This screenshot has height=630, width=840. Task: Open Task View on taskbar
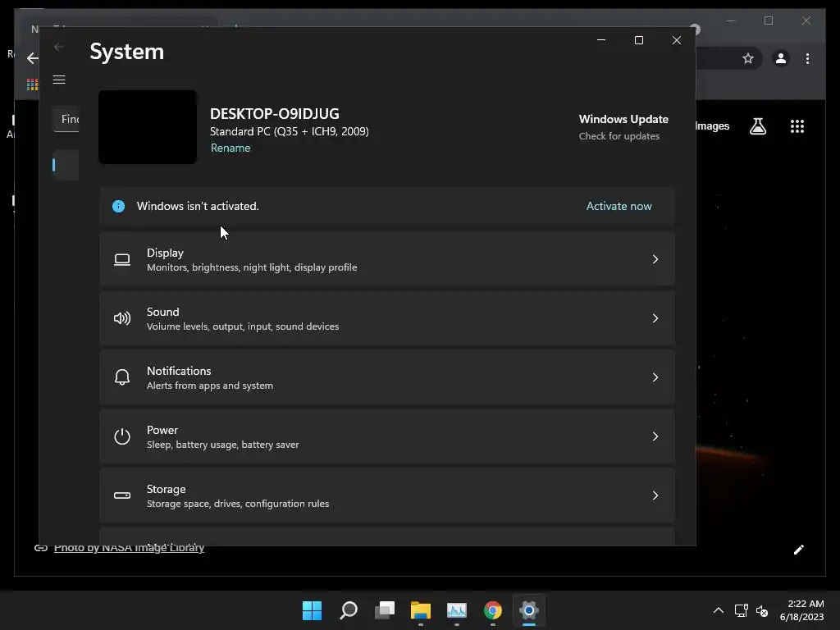[385, 610]
